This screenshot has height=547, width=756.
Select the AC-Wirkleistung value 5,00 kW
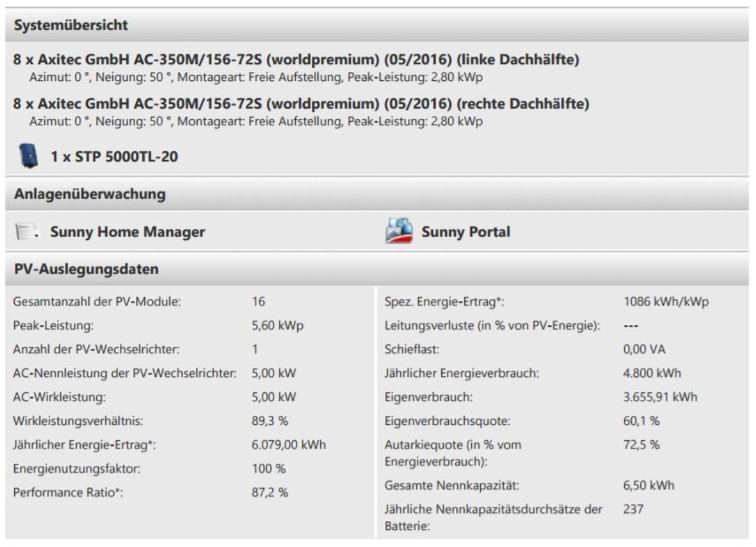tap(273, 398)
